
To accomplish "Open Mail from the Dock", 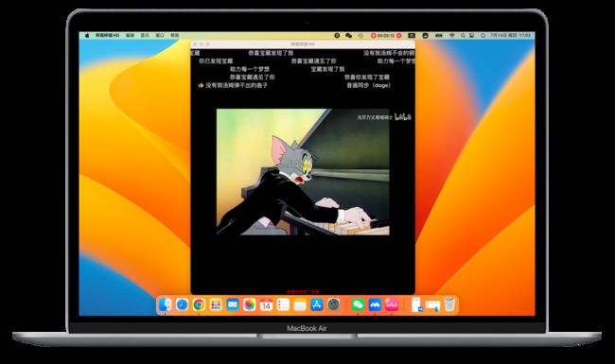I will [233, 304].
